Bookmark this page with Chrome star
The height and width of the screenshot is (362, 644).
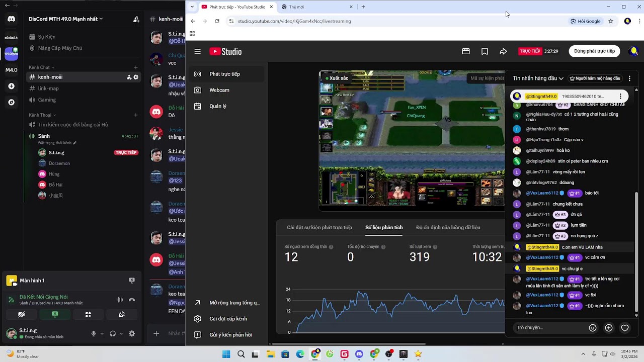611,21
